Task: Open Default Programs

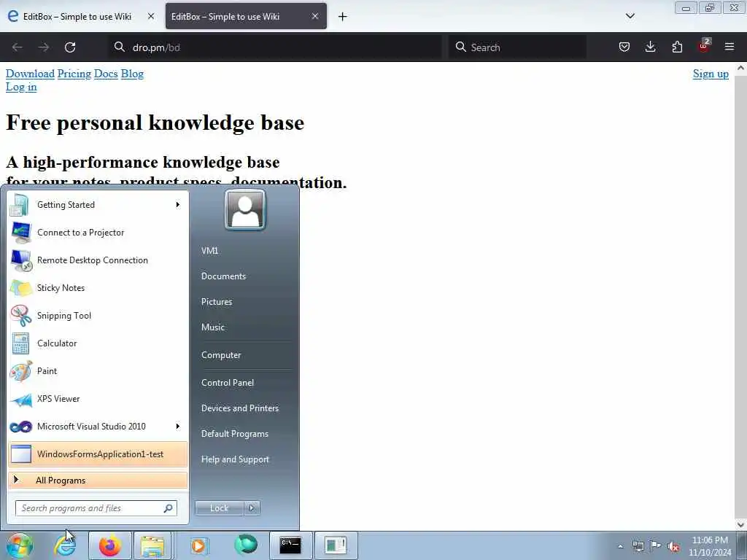Action: (x=235, y=434)
